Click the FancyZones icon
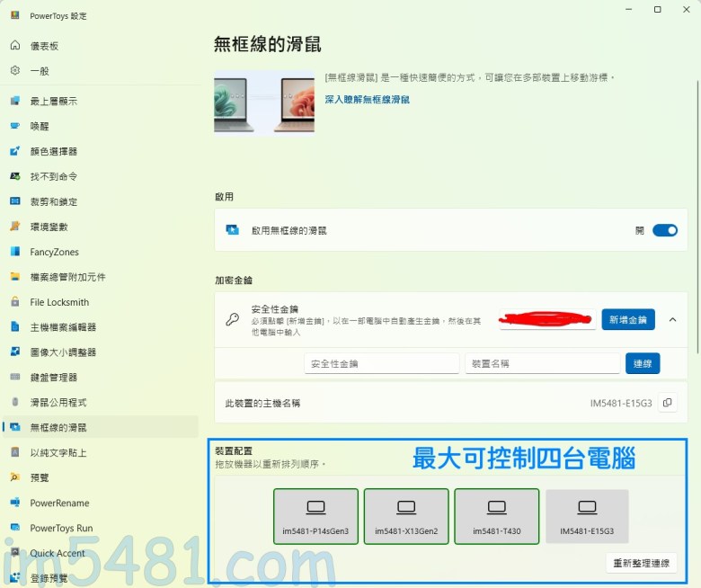The height and width of the screenshot is (588, 701). pyautogui.click(x=15, y=251)
